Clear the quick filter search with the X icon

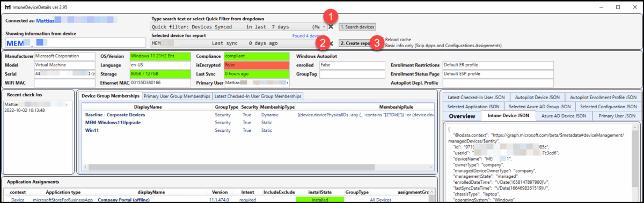[x=331, y=27]
